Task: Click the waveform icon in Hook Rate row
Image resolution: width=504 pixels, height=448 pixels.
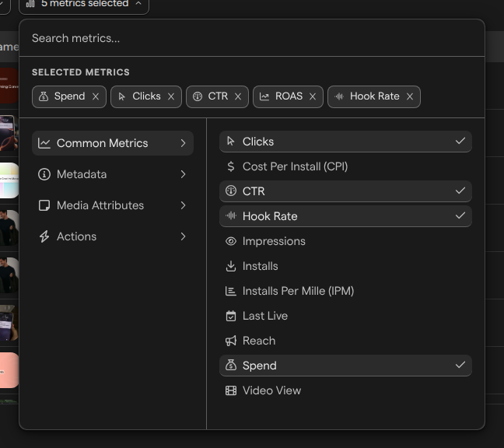Action: pyautogui.click(x=231, y=215)
